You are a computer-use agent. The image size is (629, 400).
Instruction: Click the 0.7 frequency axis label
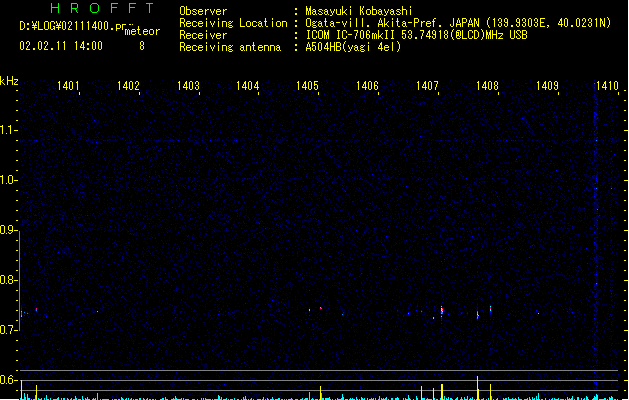point(8,330)
